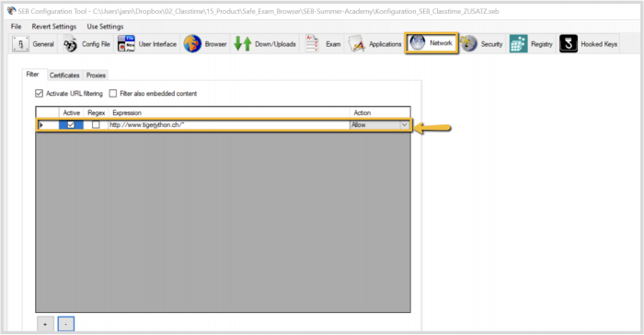Open the User Interface pane icon
644x335 pixels.
tap(126, 44)
